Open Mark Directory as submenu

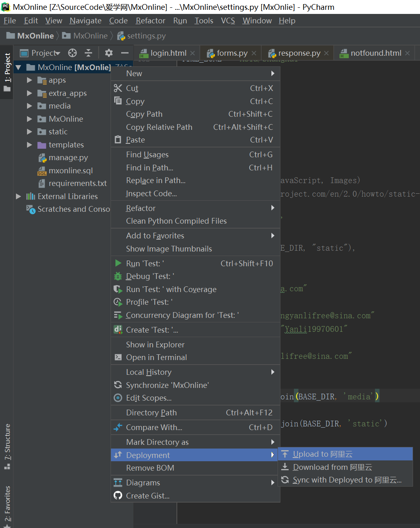point(195,442)
